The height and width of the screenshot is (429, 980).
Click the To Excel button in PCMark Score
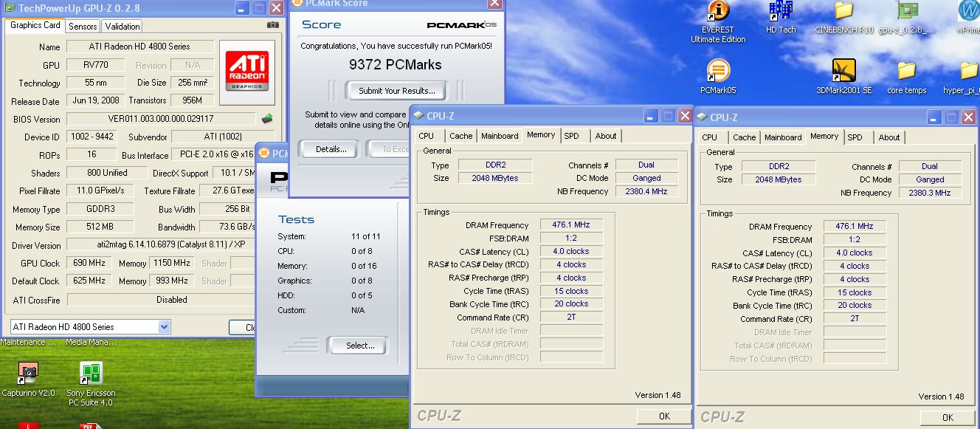click(x=389, y=149)
